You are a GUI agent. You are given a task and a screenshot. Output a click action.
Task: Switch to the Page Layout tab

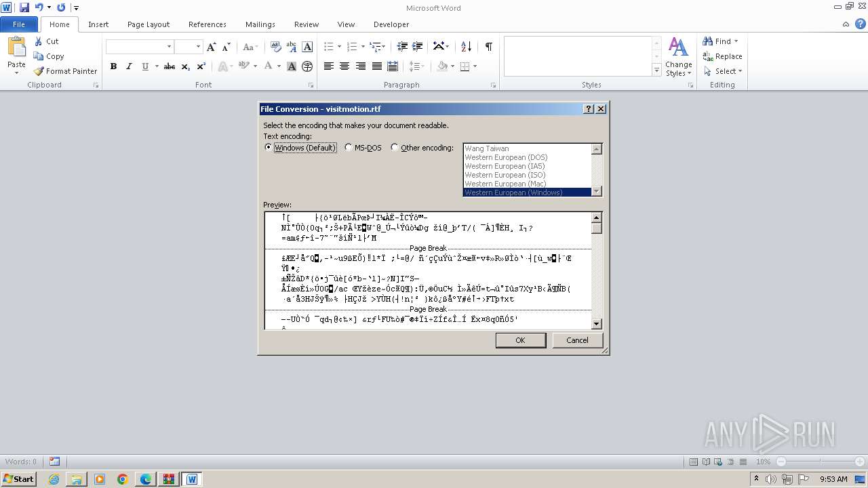[x=149, y=24]
